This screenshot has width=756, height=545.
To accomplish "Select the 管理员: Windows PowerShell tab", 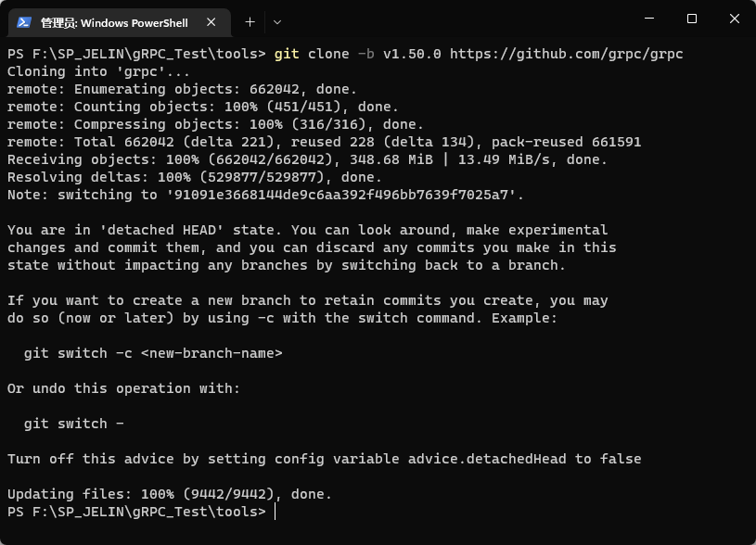I will 114,22.
